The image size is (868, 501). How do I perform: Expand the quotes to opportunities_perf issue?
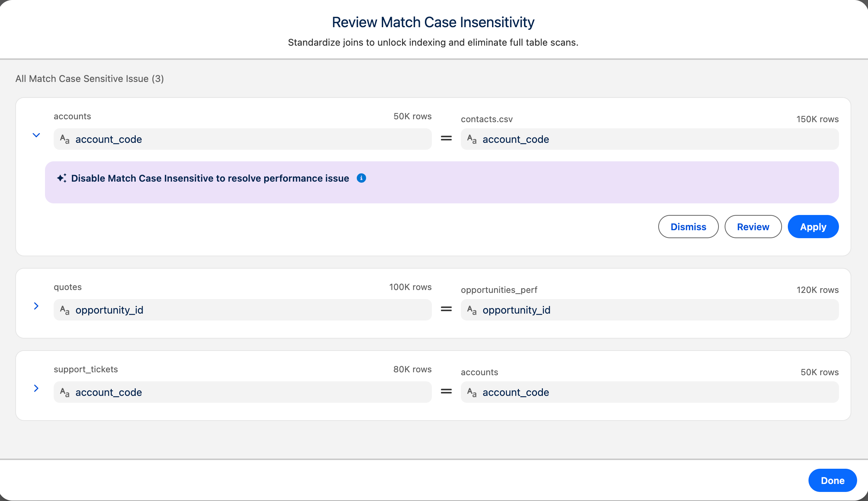click(36, 306)
